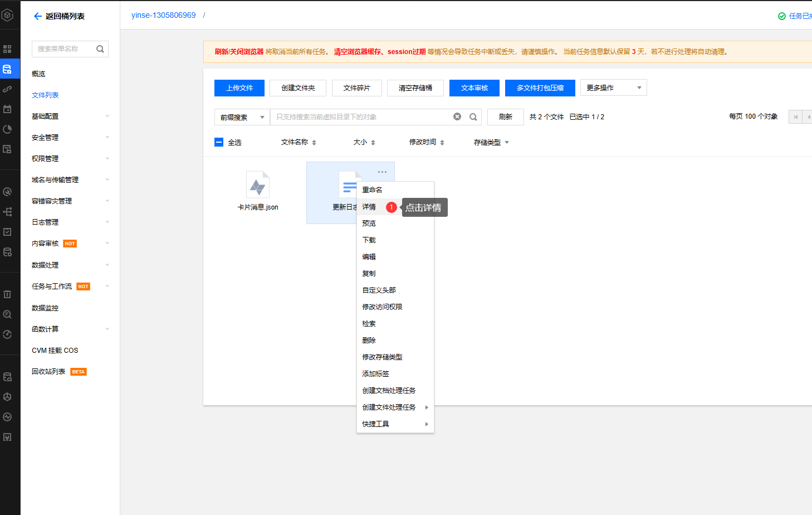The height and width of the screenshot is (515, 812).
Task: Click the 卡片消息.json file icon
Action: (258, 185)
